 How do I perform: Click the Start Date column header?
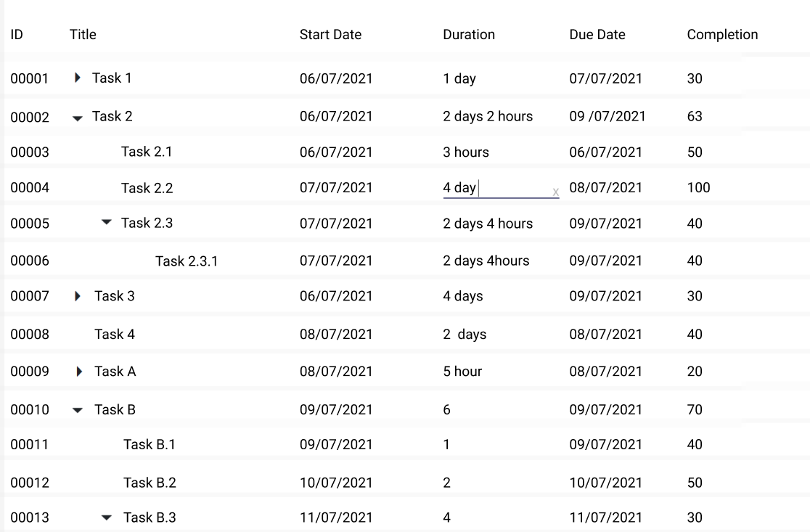[x=331, y=34]
